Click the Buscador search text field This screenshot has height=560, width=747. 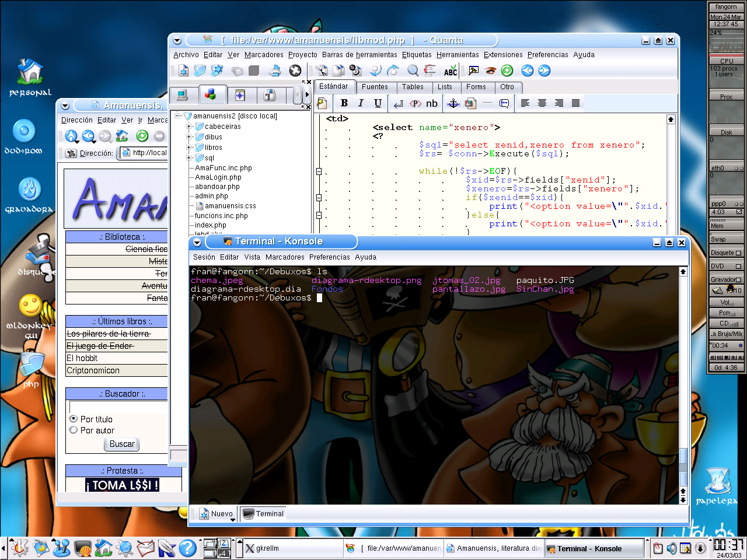tap(118, 407)
